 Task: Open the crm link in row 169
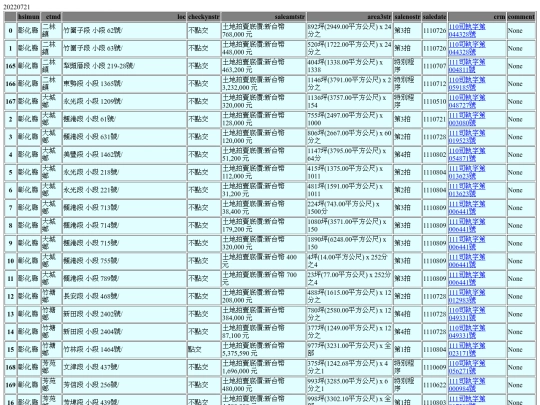click(x=467, y=385)
